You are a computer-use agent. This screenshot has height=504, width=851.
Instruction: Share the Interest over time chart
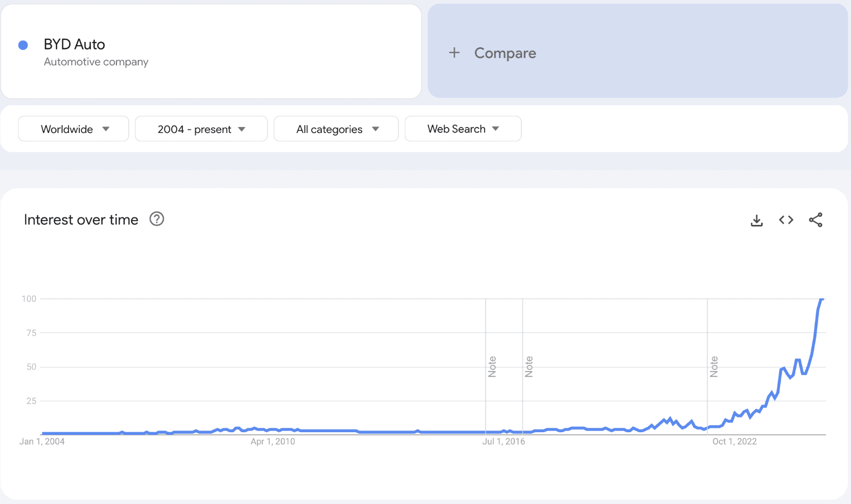[x=815, y=220]
